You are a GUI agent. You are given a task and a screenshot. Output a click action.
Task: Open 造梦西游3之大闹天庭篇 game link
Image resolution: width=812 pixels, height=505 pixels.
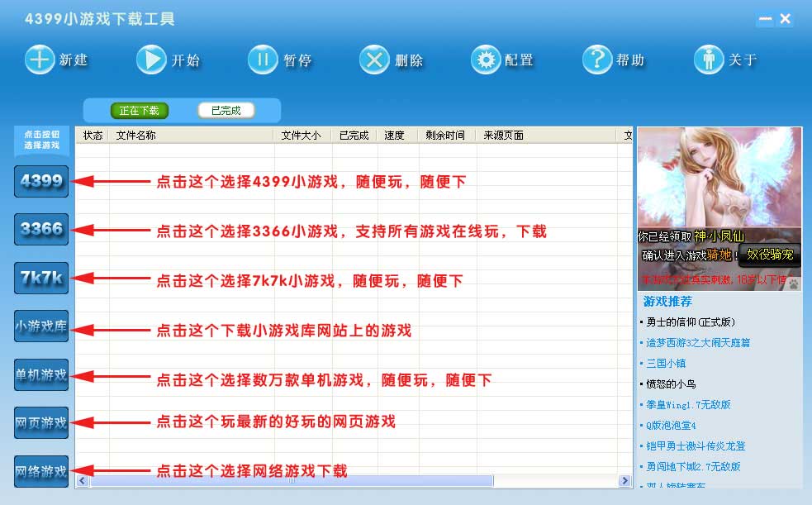coord(698,343)
